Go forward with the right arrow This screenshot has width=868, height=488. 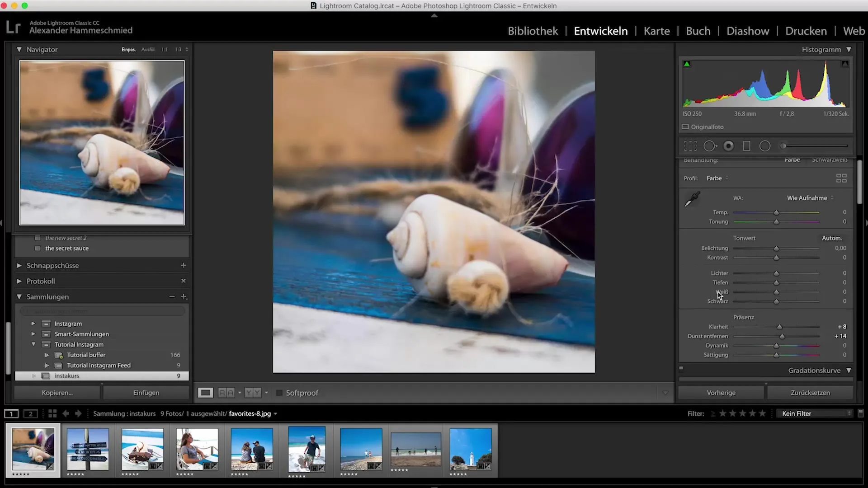point(78,413)
